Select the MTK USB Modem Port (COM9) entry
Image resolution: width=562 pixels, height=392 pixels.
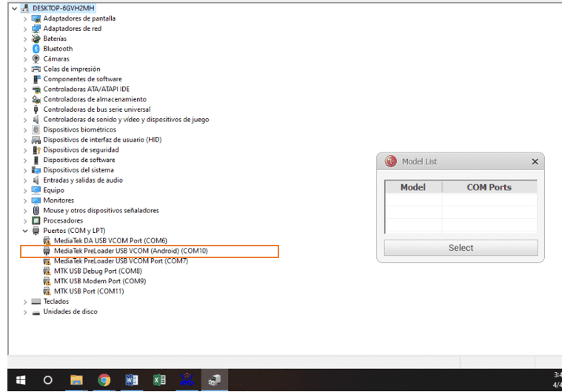[100, 281]
